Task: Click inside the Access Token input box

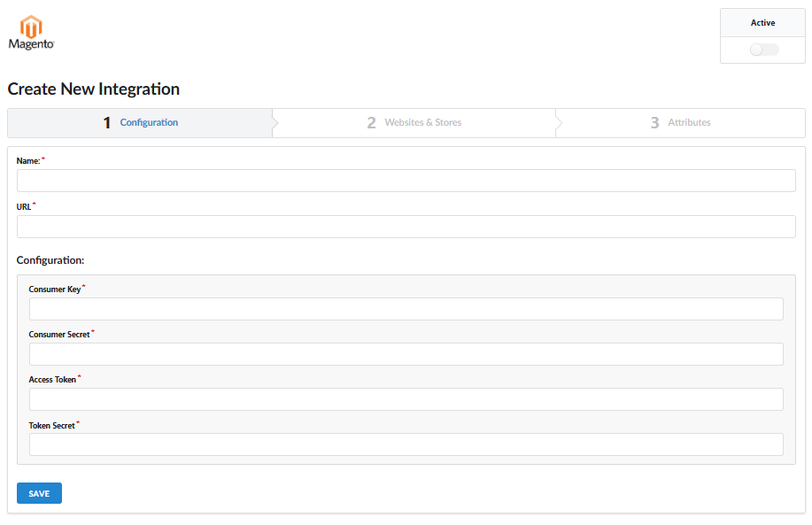Action: click(406, 399)
